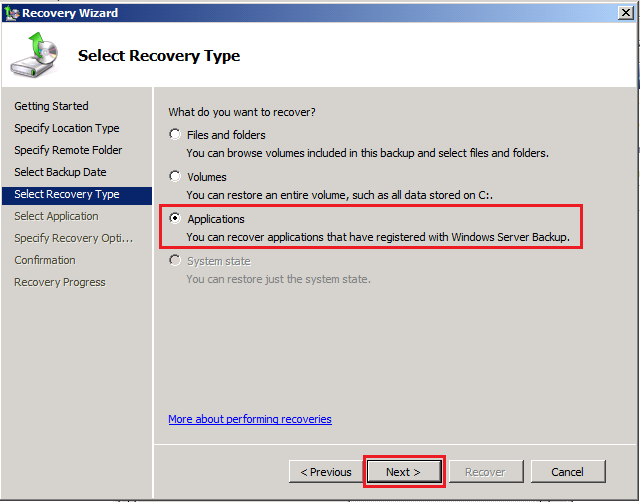
Task: Open the Recovery Progress step
Action: [x=59, y=282]
